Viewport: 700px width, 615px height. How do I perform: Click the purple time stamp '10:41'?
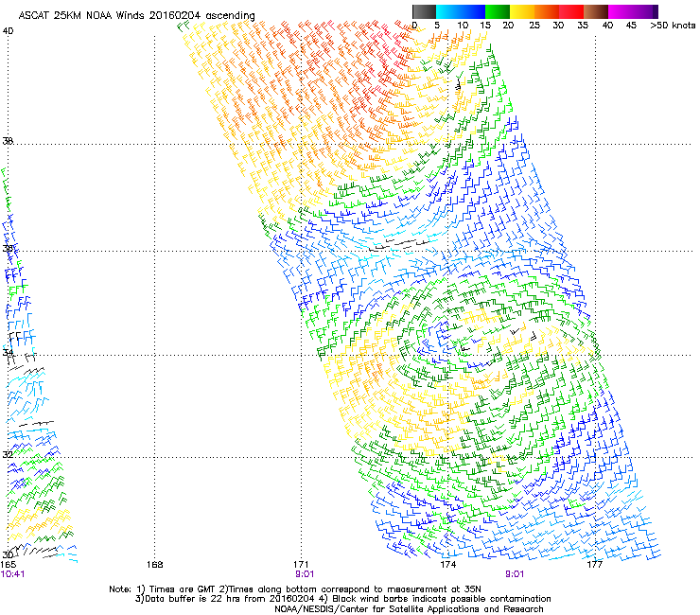(x=12, y=574)
